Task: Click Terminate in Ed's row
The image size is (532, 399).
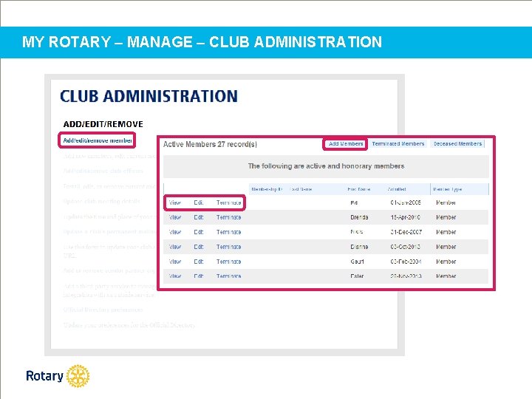Action: (228, 202)
